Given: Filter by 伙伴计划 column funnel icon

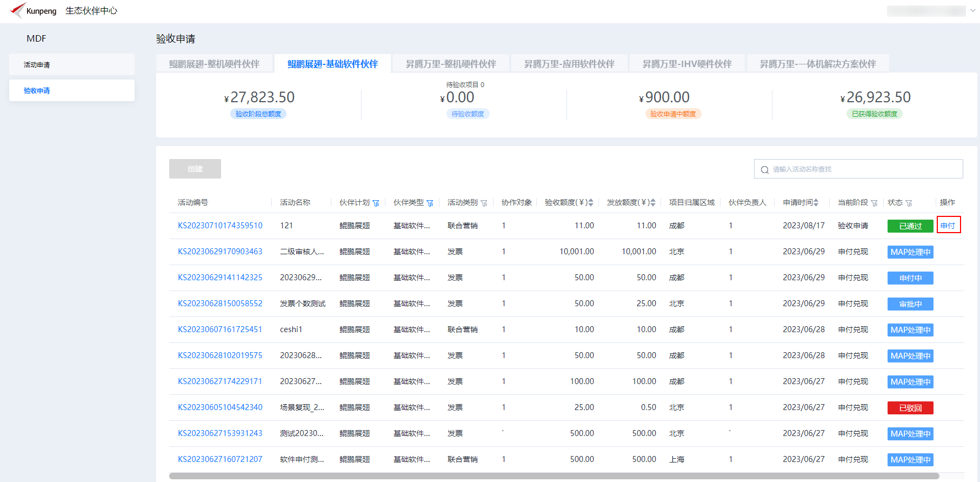Looking at the screenshot, I should pos(376,203).
